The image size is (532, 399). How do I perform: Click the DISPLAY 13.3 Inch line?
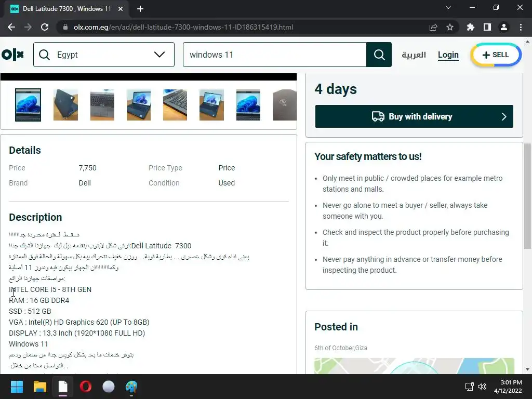77,333
